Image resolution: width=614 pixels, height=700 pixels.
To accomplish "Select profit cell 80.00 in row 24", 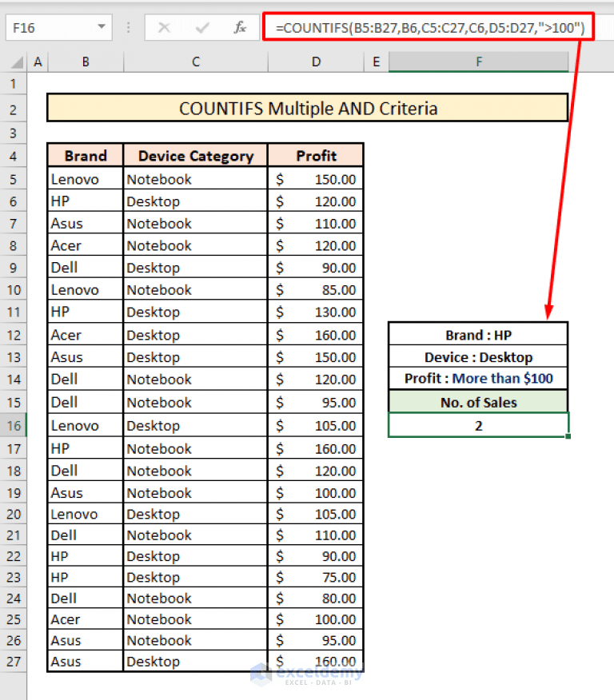I will pos(316,598).
